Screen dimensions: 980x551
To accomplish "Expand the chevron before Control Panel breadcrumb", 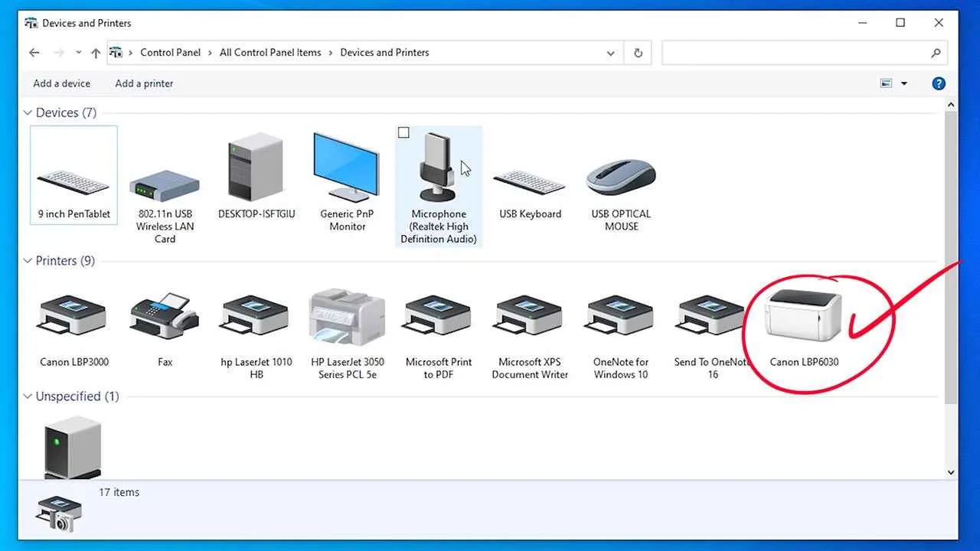I will coord(131,53).
